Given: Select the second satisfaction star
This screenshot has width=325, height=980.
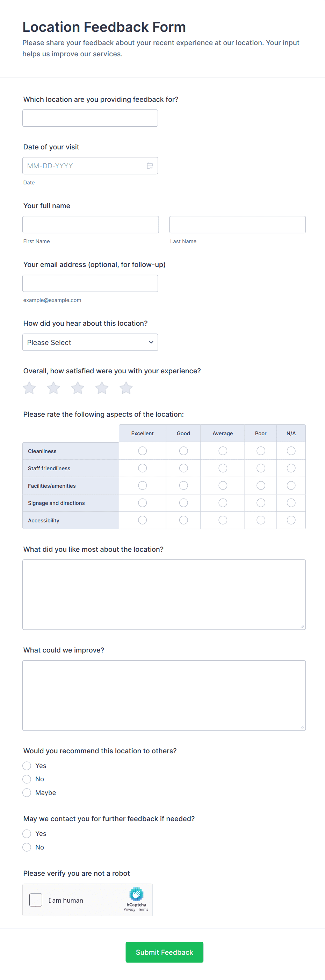Looking at the screenshot, I should tap(53, 388).
